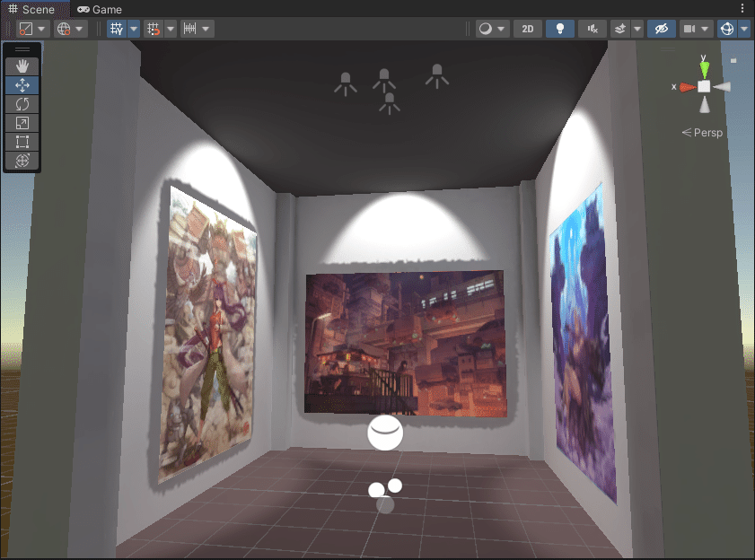Open the Scene view kebab options menu

coord(742,8)
